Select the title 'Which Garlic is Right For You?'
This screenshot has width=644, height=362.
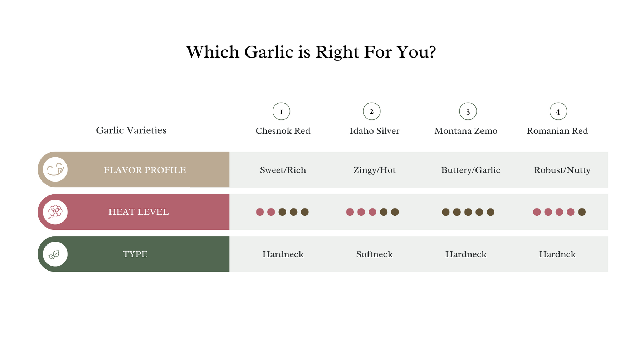311,52
